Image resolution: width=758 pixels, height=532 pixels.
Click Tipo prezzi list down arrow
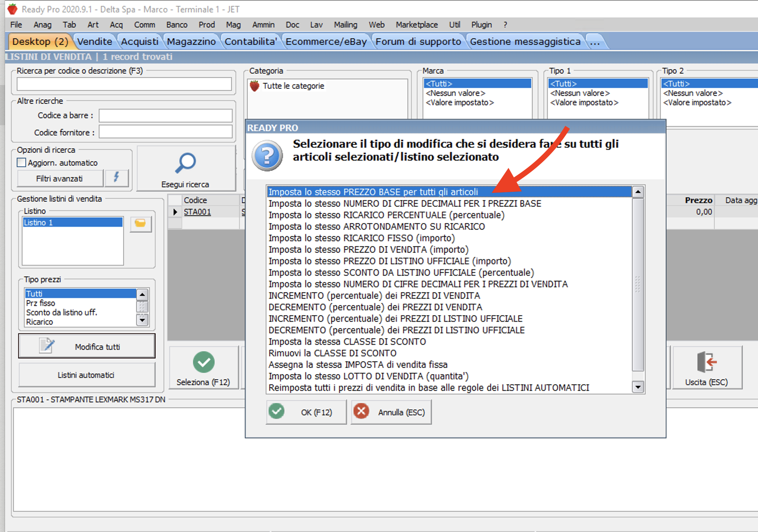pos(143,320)
